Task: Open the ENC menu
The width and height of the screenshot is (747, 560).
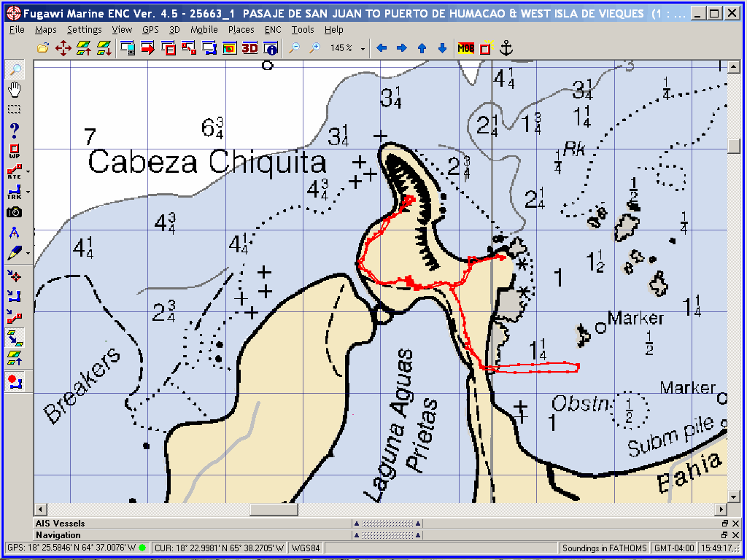Action: tap(273, 29)
